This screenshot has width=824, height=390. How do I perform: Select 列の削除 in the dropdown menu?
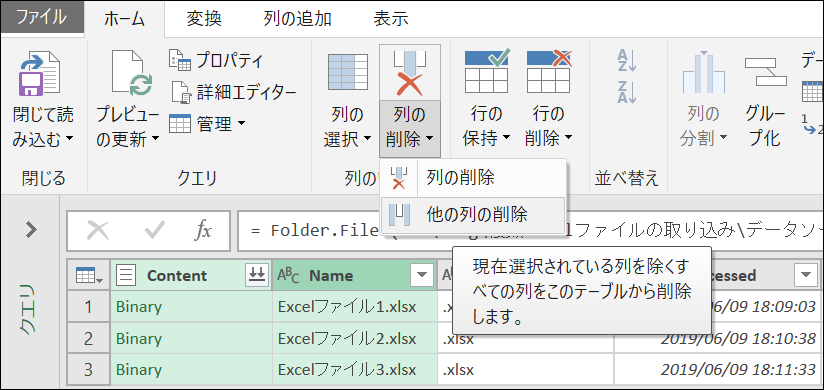[473, 178]
